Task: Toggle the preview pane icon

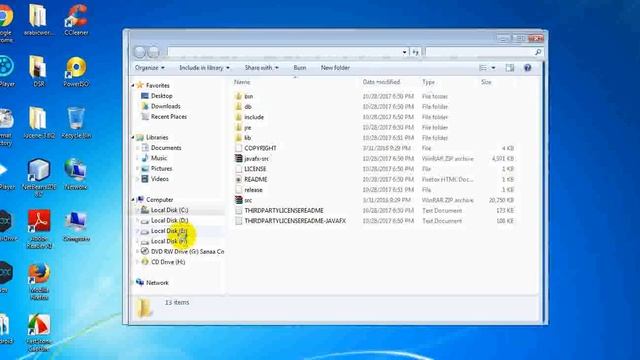Action: coord(510,68)
